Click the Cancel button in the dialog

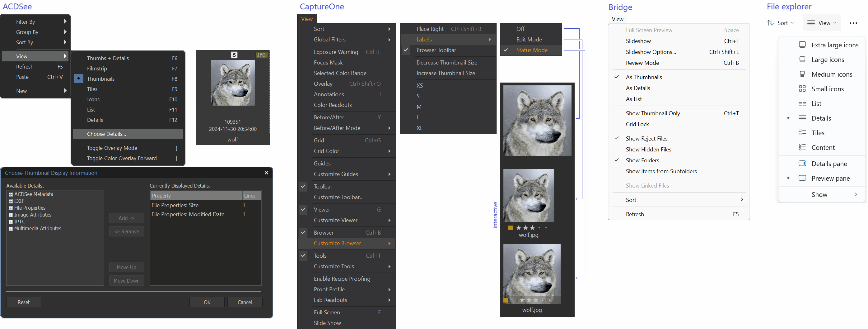[245, 302]
